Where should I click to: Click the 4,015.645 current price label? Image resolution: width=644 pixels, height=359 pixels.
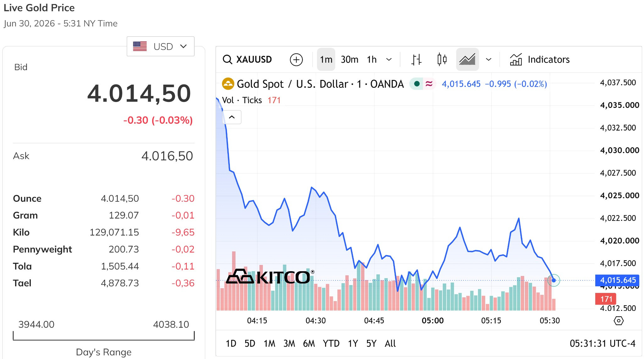point(617,280)
